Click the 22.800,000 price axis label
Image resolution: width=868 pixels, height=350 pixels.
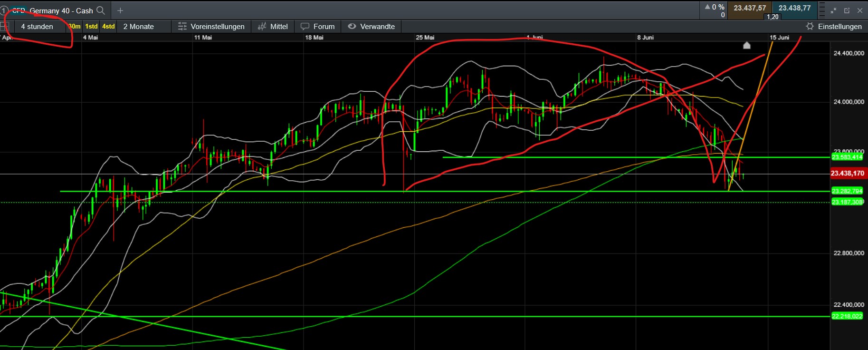(x=849, y=253)
